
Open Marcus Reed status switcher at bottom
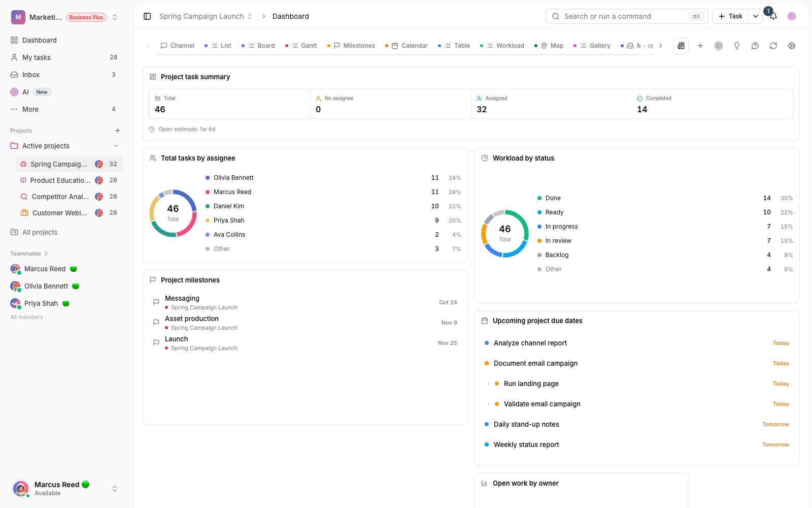pos(115,489)
